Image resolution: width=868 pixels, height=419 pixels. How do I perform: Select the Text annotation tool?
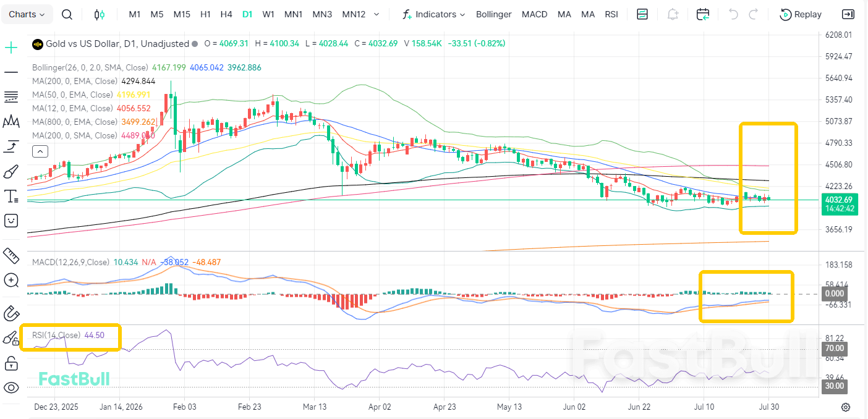pyautogui.click(x=11, y=196)
